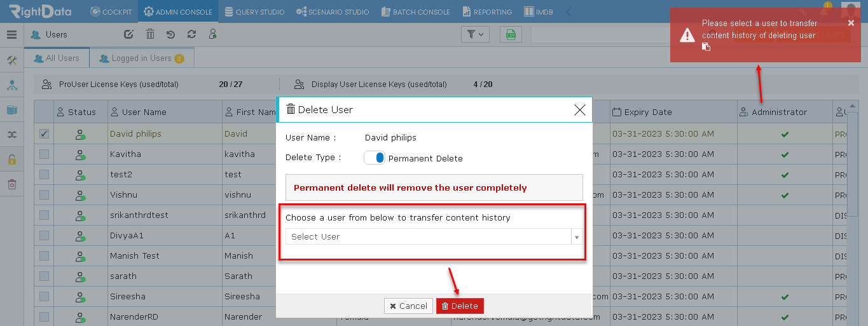Open the padlock sidebar icon
This screenshot has height=326, width=868.
[x=11, y=160]
